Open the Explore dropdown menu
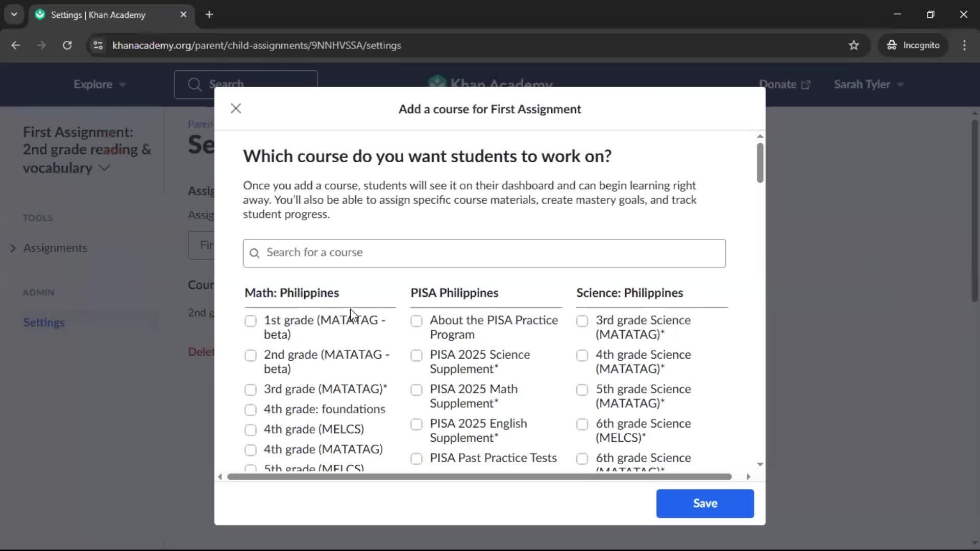The width and height of the screenshot is (980, 551). (100, 84)
